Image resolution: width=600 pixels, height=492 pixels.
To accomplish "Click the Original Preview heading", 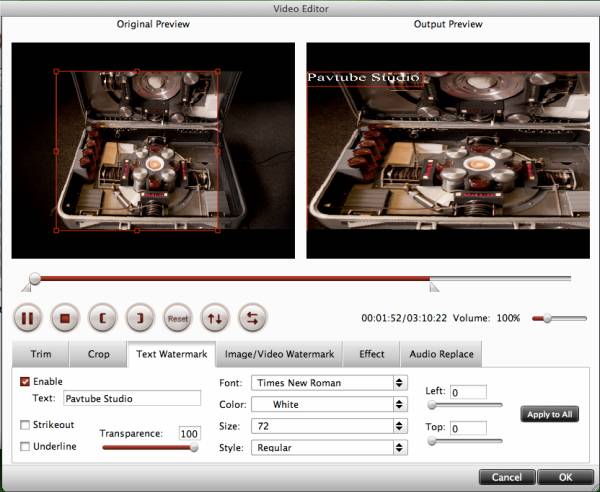I will (x=153, y=24).
